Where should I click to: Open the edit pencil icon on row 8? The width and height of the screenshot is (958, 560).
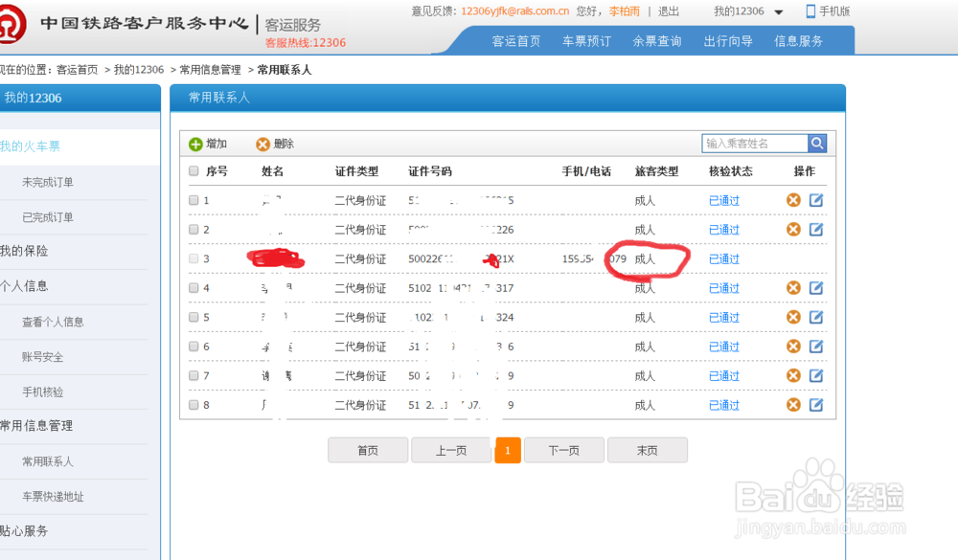pyautogui.click(x=816, y=404)
